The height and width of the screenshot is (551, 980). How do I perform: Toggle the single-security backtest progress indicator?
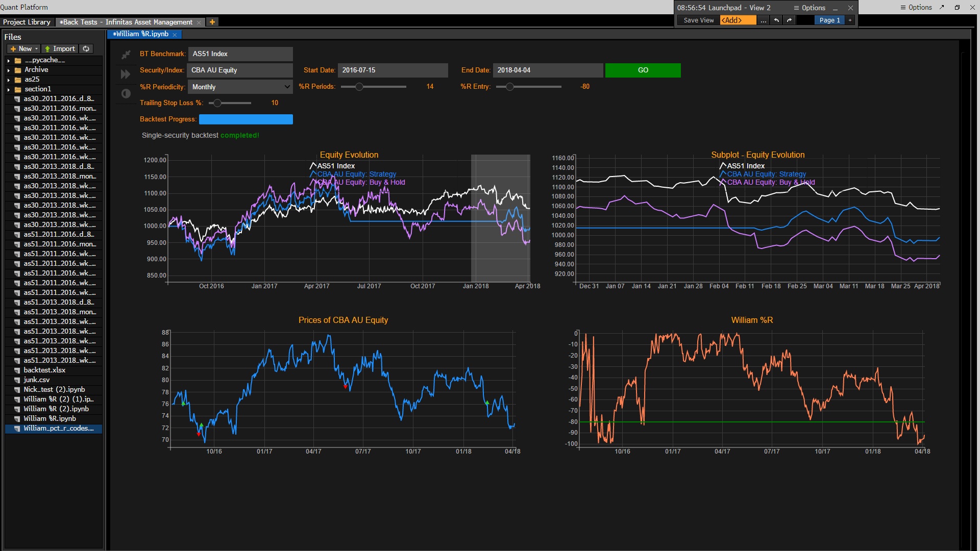click(246, 118)
